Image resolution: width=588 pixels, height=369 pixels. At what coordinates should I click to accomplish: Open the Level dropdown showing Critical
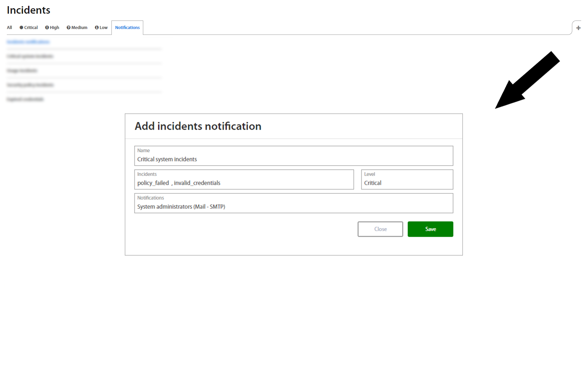pos(407,183)
